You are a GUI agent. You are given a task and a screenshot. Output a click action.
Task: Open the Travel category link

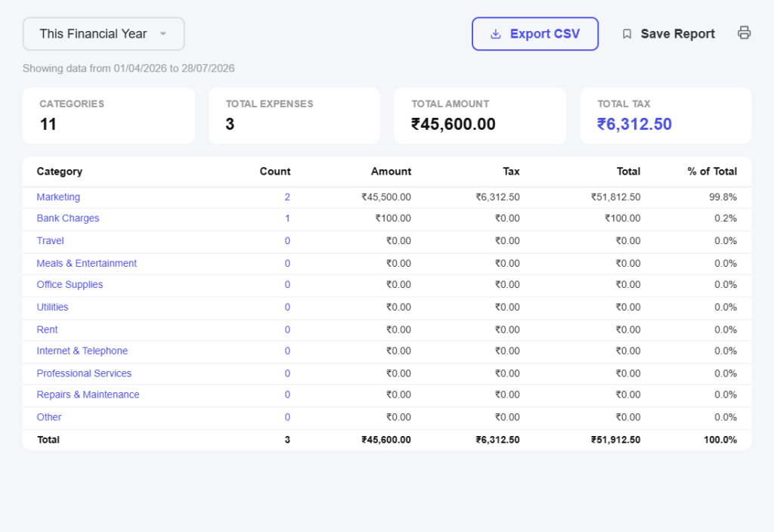(50, 241)
